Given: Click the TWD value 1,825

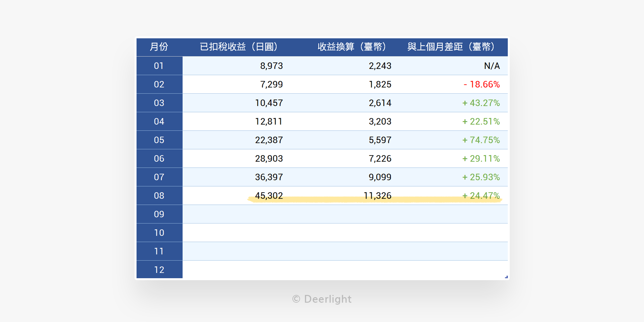Looking at the screenshot, I should [380, 84].
